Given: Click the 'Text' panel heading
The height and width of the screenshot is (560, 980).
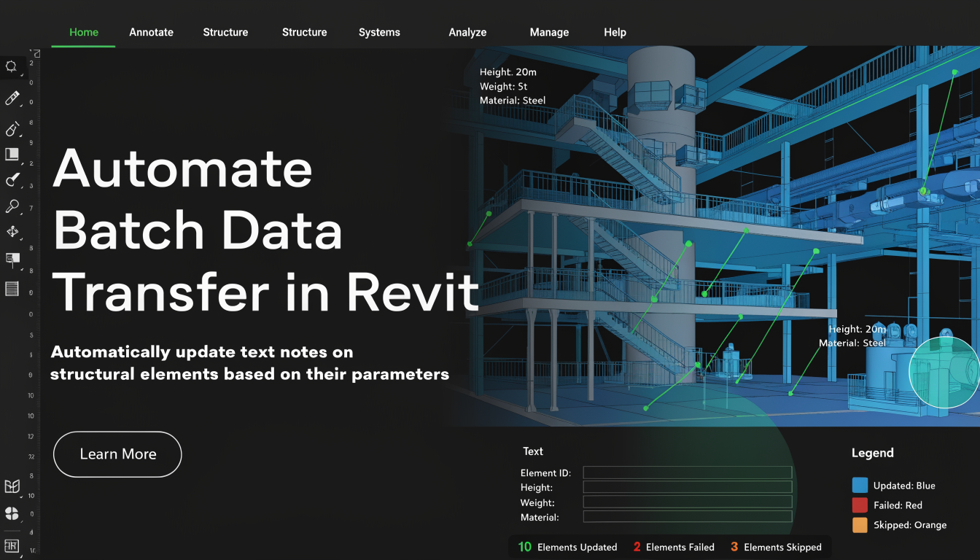Looking at the screenshot, I should click(x=533, y=451).
